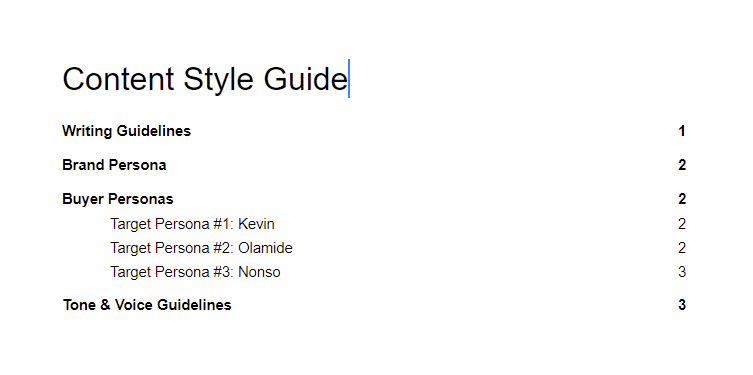This screenshot has height=375, width=753.
Task: Open Target Persona #1: Kevin entry
Action: click(x=192, y=224)
